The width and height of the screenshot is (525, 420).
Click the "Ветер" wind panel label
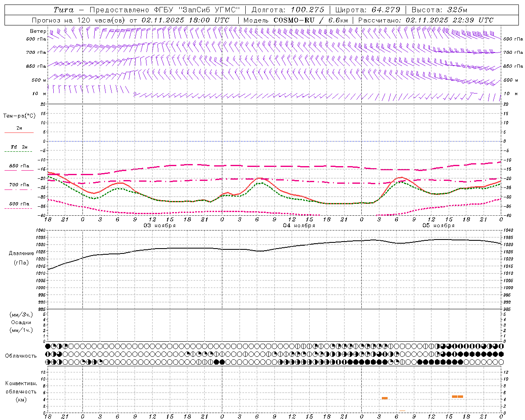tap(38, 31)
